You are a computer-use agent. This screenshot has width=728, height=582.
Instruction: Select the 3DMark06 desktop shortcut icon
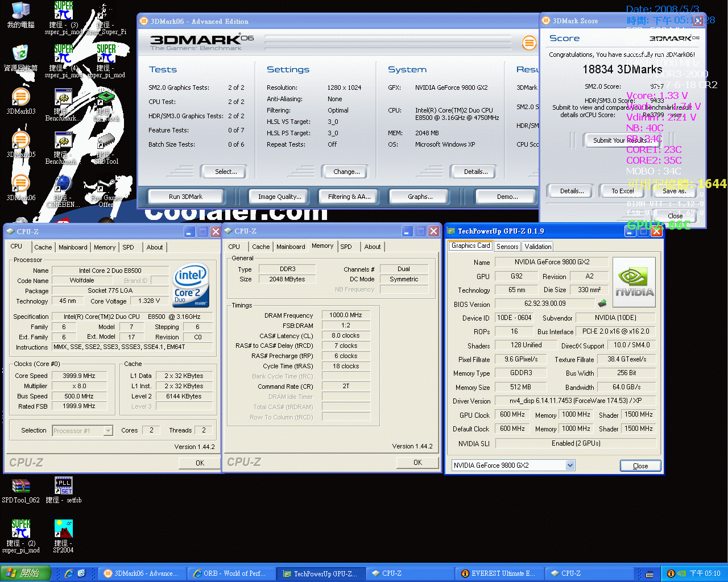[20, 184]
